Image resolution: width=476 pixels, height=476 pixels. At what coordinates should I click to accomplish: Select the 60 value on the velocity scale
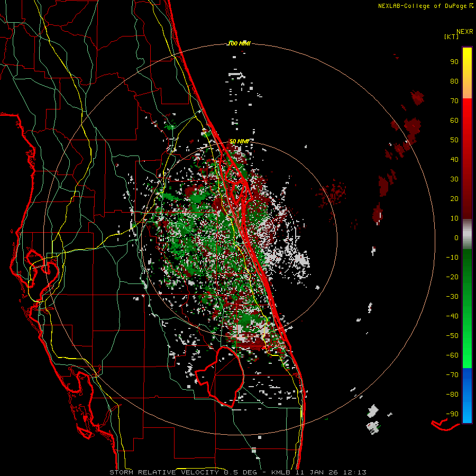(x=454, y=121)
